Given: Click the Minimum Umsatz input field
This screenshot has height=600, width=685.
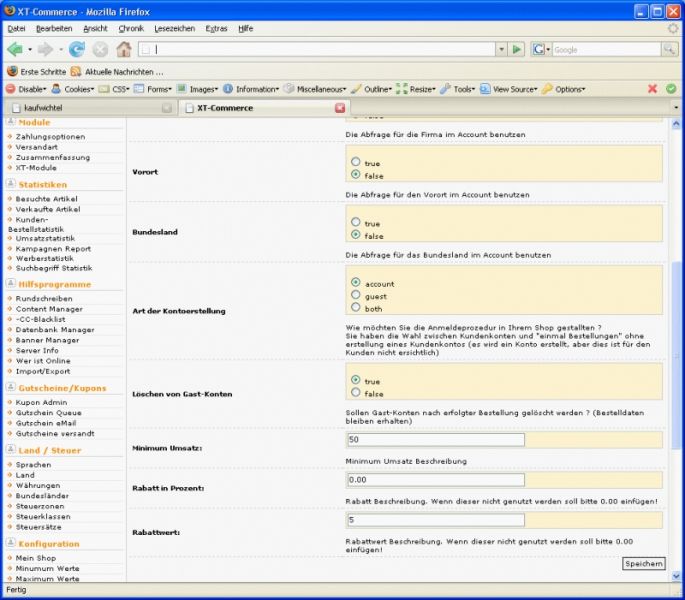Looking at the screenshot, I should [x=436, y=439].
